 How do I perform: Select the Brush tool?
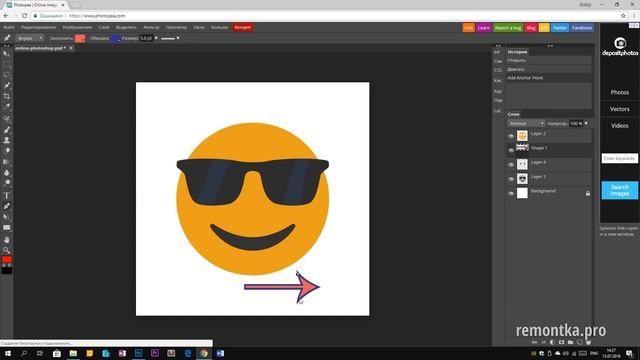[7, 130]
